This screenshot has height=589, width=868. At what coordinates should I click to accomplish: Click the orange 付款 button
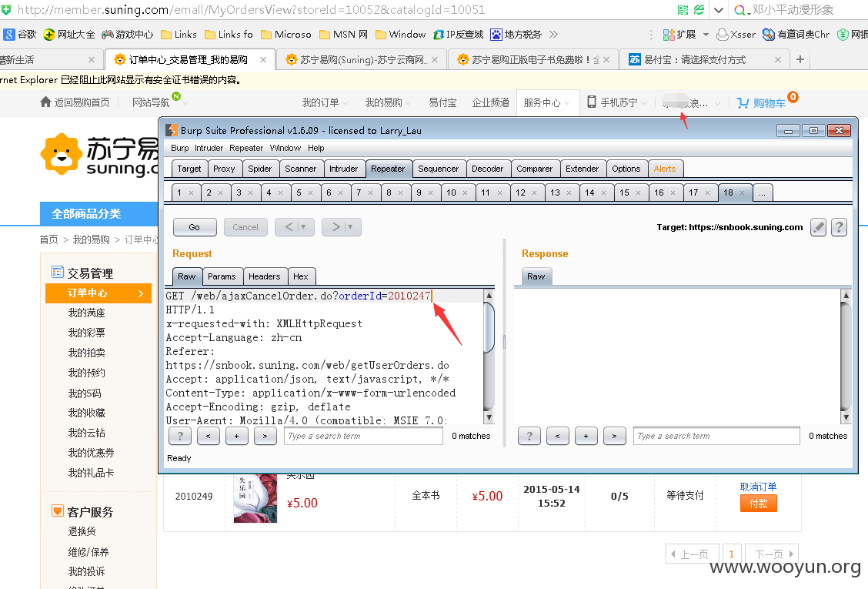coord(759,504)
